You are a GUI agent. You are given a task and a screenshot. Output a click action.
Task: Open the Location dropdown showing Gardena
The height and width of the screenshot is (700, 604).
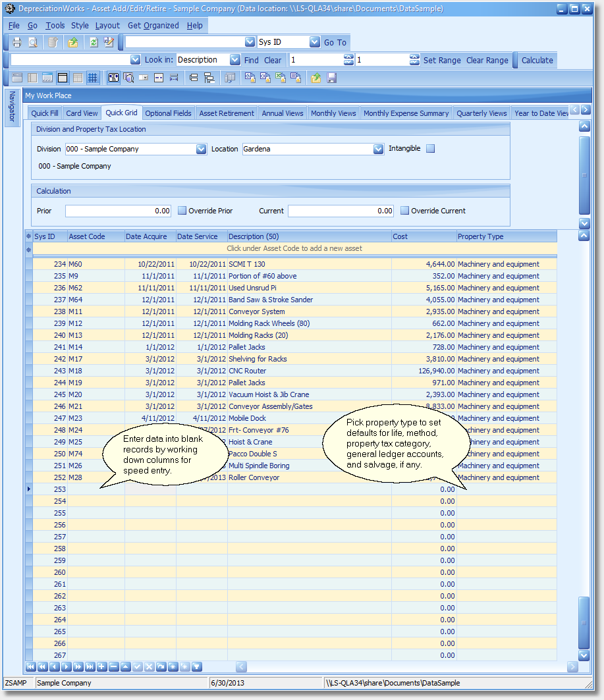[x=378, y=149]
